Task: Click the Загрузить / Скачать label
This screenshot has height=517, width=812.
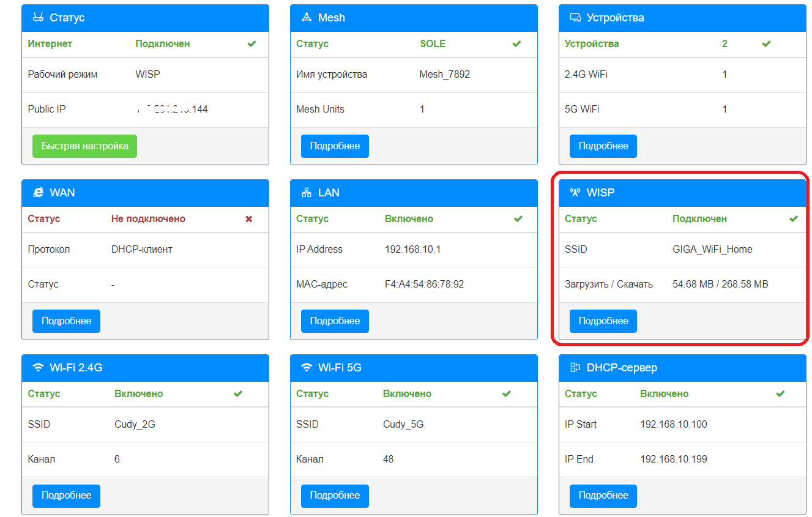Action: (x=609, y=285)
